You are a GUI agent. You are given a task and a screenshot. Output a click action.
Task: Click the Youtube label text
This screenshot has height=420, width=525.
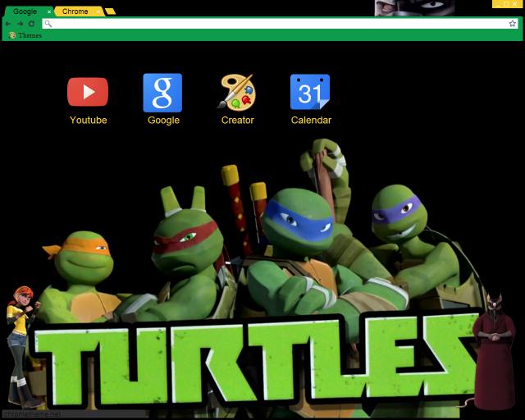pos(88,121)
